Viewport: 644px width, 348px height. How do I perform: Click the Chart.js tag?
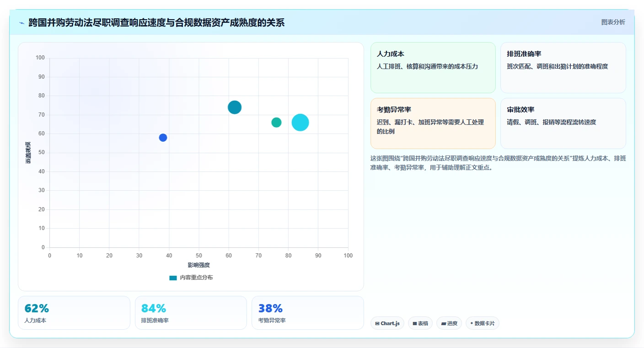click(387, 323)
